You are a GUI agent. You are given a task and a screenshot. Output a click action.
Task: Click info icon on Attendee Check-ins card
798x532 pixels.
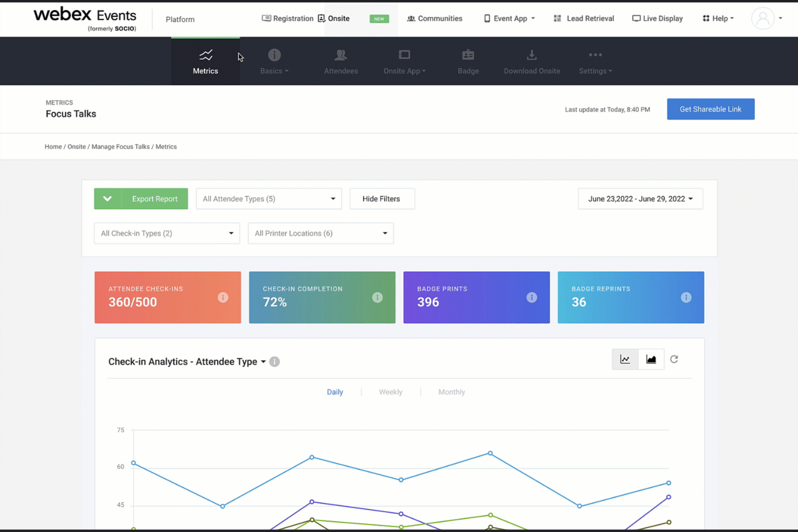tap(223, 298)
